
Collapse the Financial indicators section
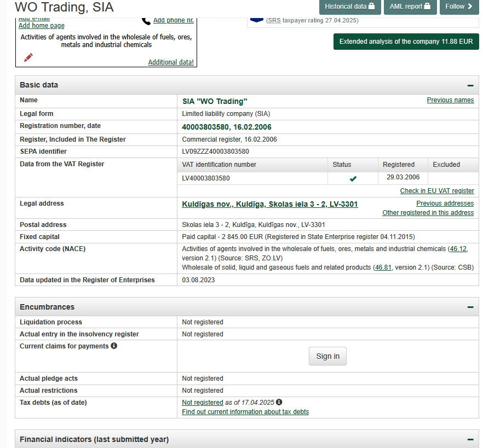point(470,439)
